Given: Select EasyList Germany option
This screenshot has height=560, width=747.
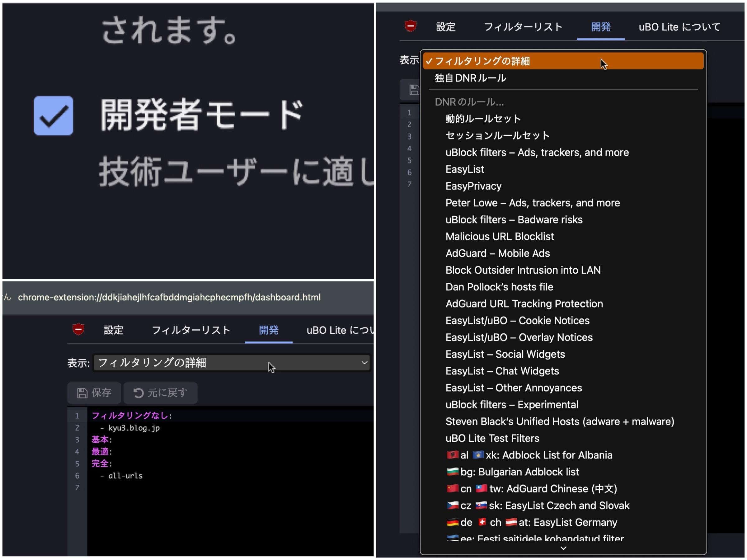Looking at the screenshot, I should [x=563, y=523].
